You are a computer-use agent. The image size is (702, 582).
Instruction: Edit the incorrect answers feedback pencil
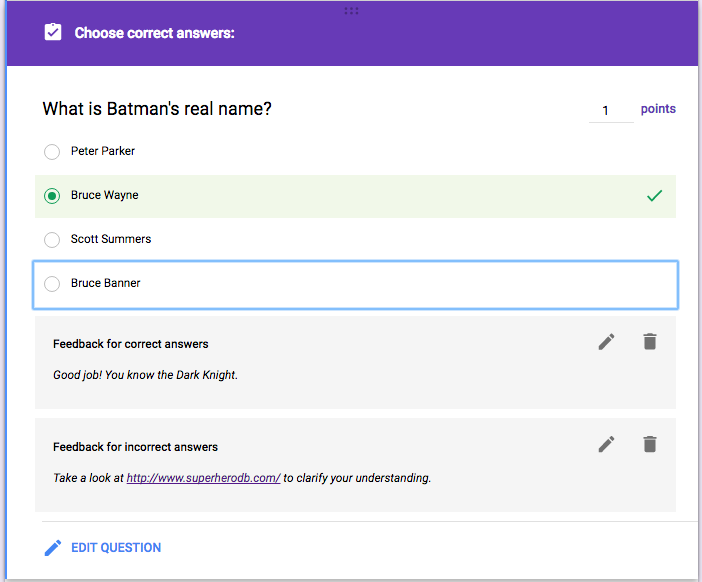click(x=606, y=444)
